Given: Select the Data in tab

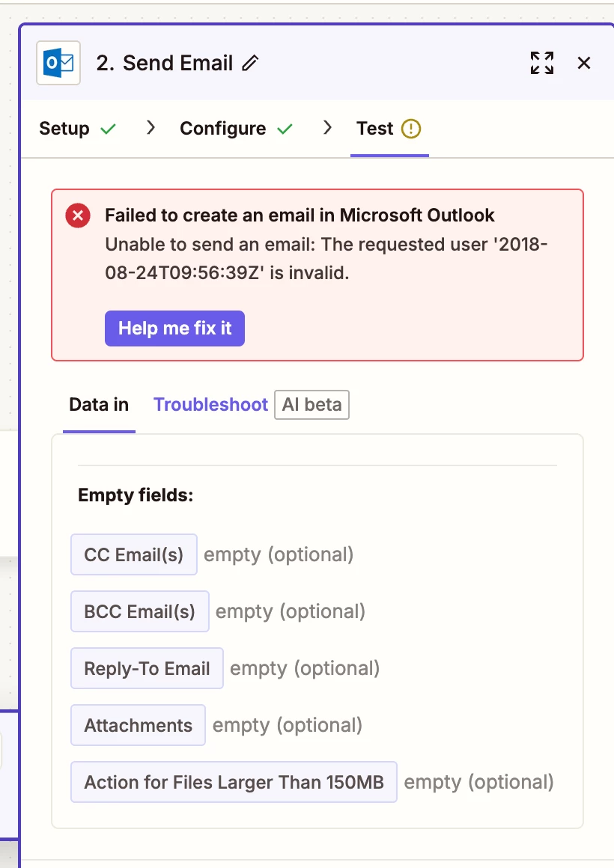Looking at the screenshot, I should click(x=99, y=405).
